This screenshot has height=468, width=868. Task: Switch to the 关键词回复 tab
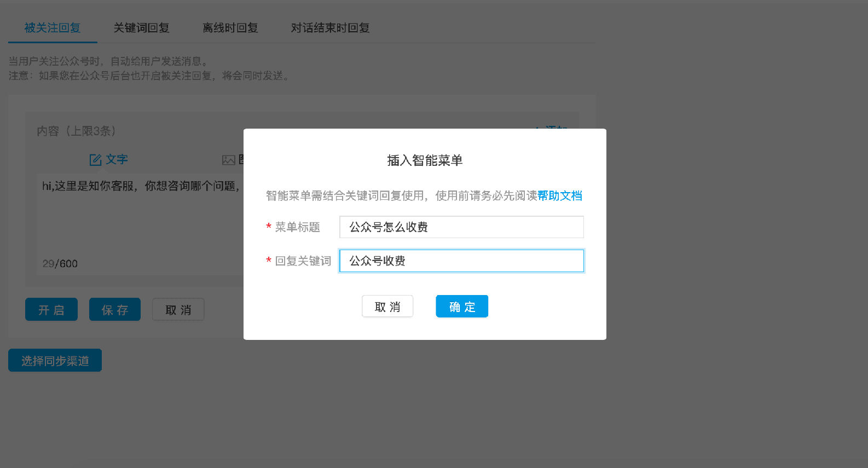pyautogui.click(x=142, y=28)
